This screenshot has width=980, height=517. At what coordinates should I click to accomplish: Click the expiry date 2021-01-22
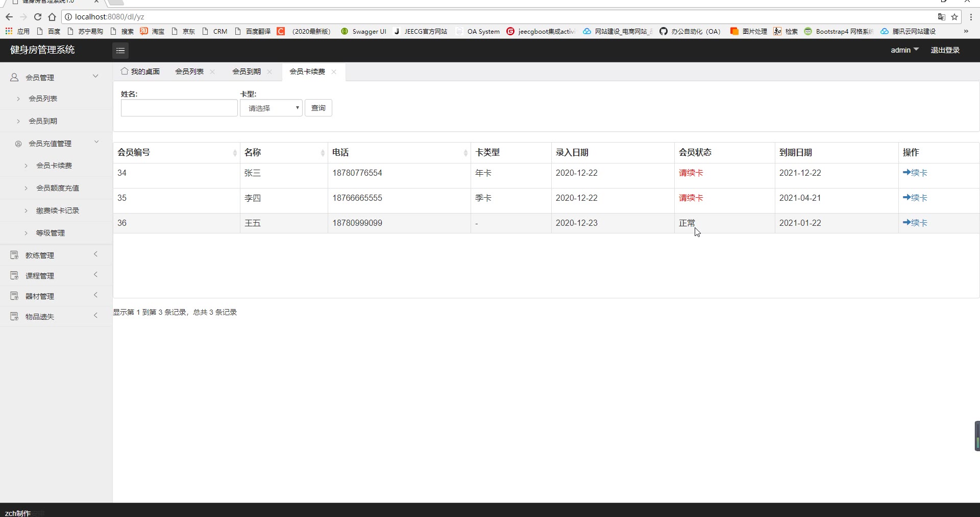(800, 223)
